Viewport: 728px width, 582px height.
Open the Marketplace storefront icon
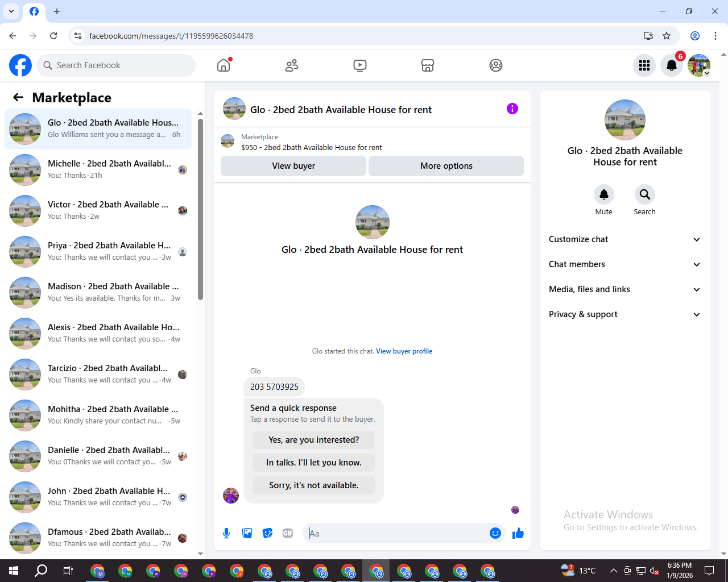[428, 65]
